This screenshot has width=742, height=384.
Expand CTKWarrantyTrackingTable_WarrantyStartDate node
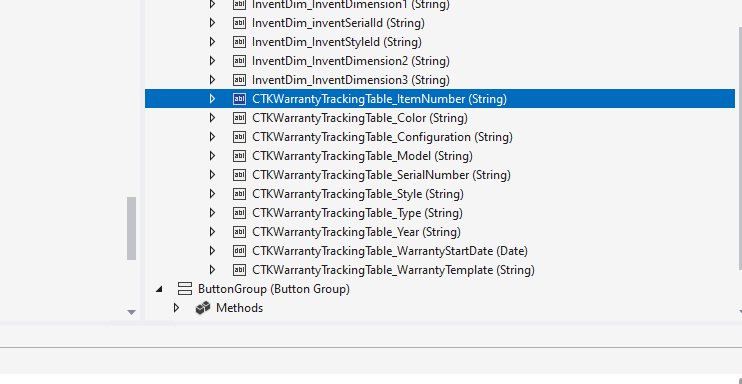pyautogui.click(x=212, y=250)
